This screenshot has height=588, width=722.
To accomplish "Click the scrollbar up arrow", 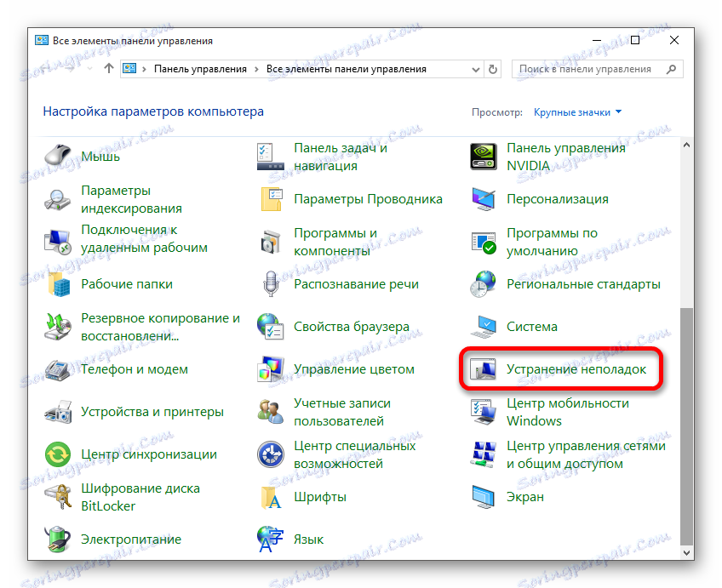I will click(686, 145).
